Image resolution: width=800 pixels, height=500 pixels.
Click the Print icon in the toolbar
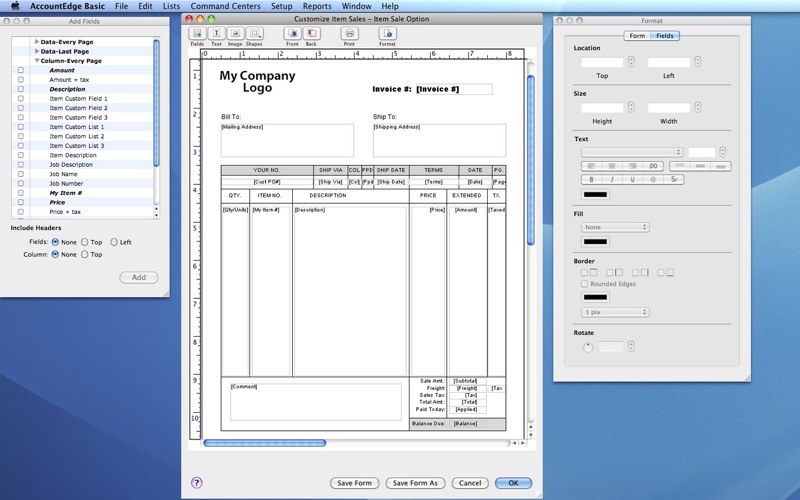tap(349, 34)
